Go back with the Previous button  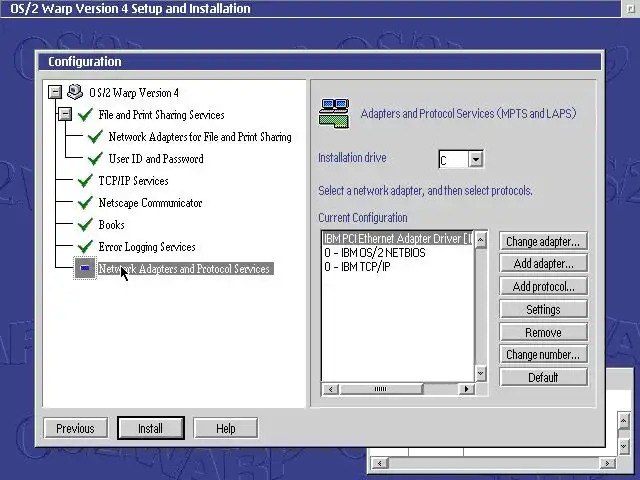[76, 428]
